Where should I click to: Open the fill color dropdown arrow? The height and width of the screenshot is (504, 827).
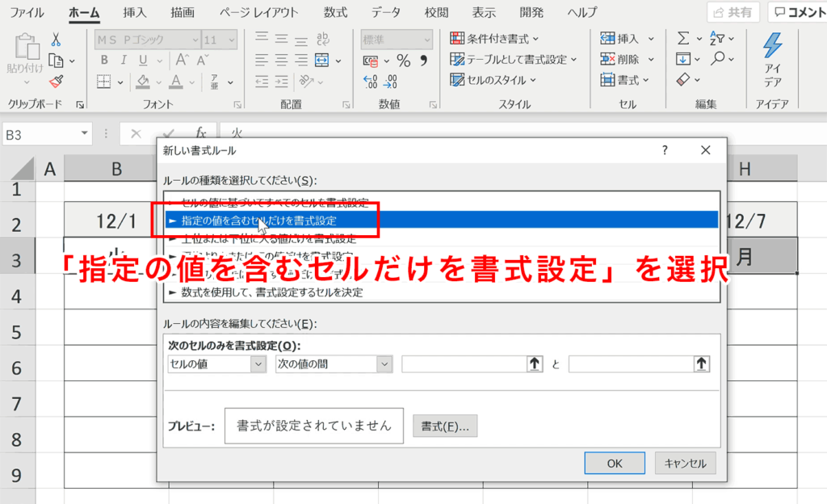158,82
